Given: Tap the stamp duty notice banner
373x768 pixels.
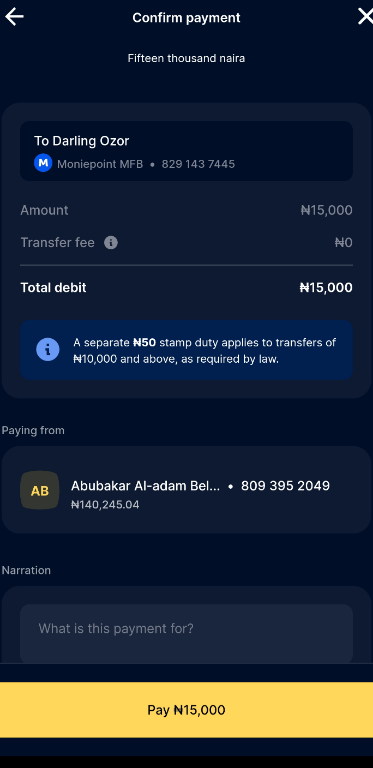Looking at the screenshot, I should (x=186, y=350).
